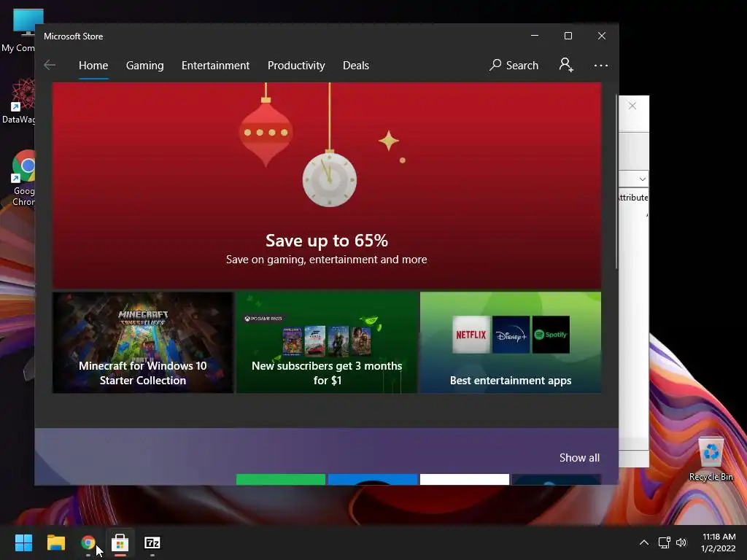Viewport: 747px width, 560px height.
Task: Maximize the Microsoft Store window
Action: pyautogui.click(x=568, y=36)
